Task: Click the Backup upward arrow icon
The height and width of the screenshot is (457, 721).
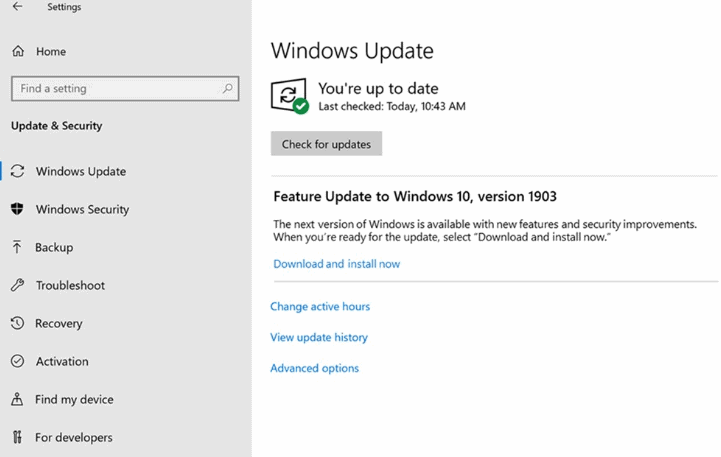Action: [17, 247]
